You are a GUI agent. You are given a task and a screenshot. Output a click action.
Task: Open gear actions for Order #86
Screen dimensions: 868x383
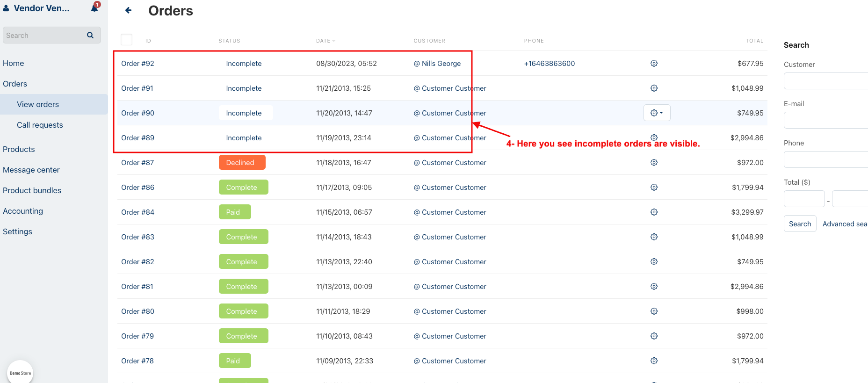(x=654, y=187)
